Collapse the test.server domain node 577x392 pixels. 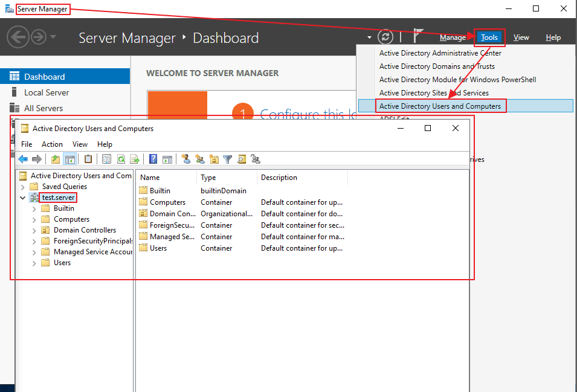tap(23, 198)
